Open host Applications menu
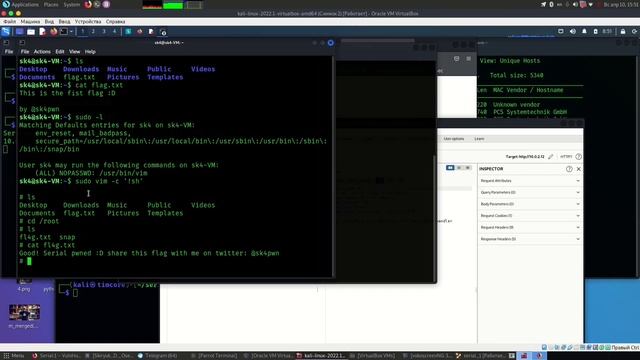640x360 pixels. (x=24, y=4)
